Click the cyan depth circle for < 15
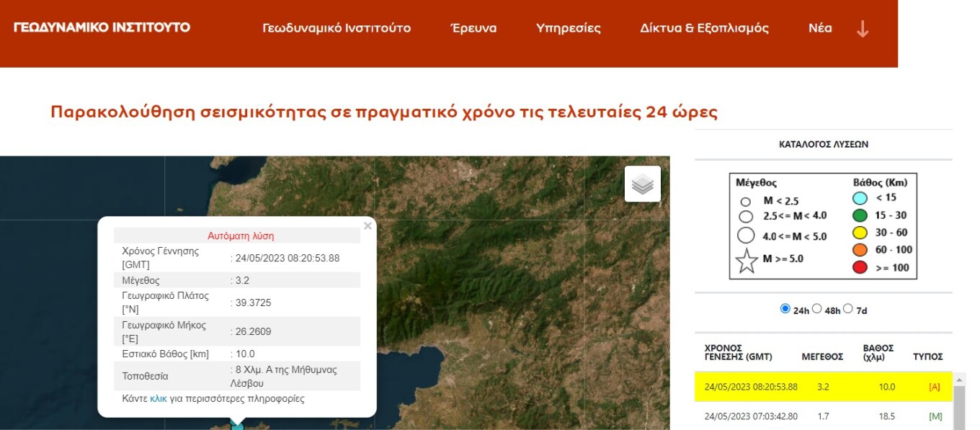The width and height of the screenshot is (980, 430). tap(860, 198)
